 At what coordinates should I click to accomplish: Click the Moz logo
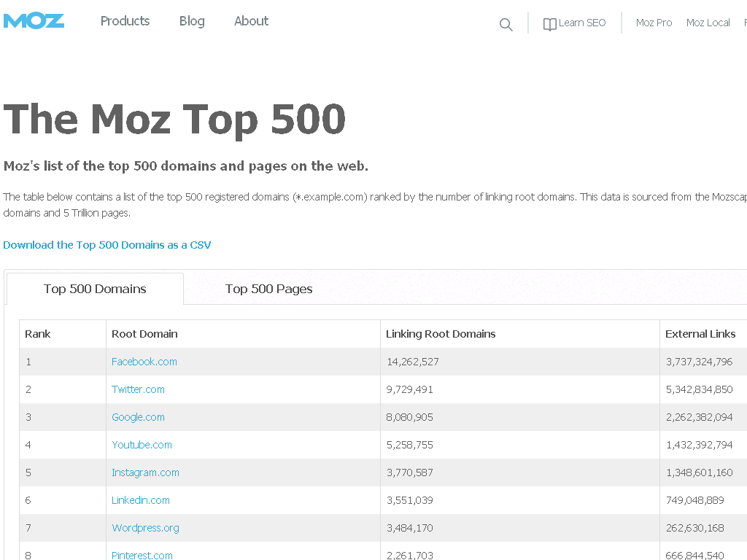(34, 21)
